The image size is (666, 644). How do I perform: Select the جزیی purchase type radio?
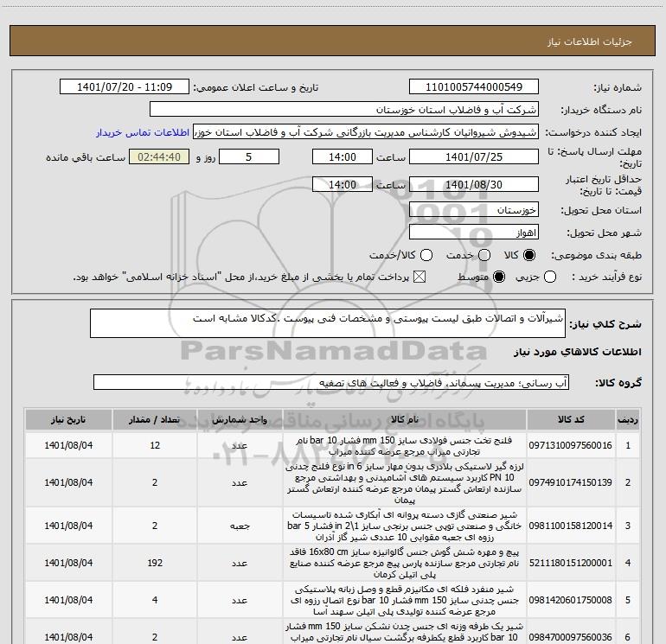click(550, 277)
